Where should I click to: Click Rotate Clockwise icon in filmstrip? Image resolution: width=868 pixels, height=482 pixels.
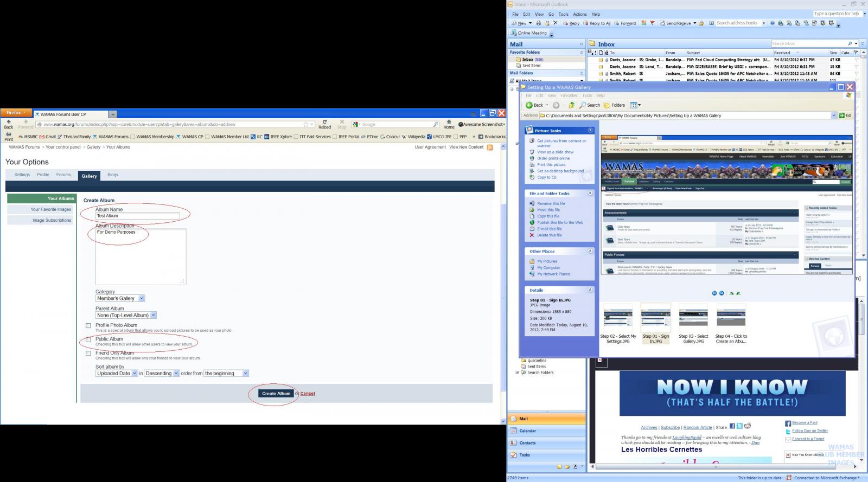point(732,293)
